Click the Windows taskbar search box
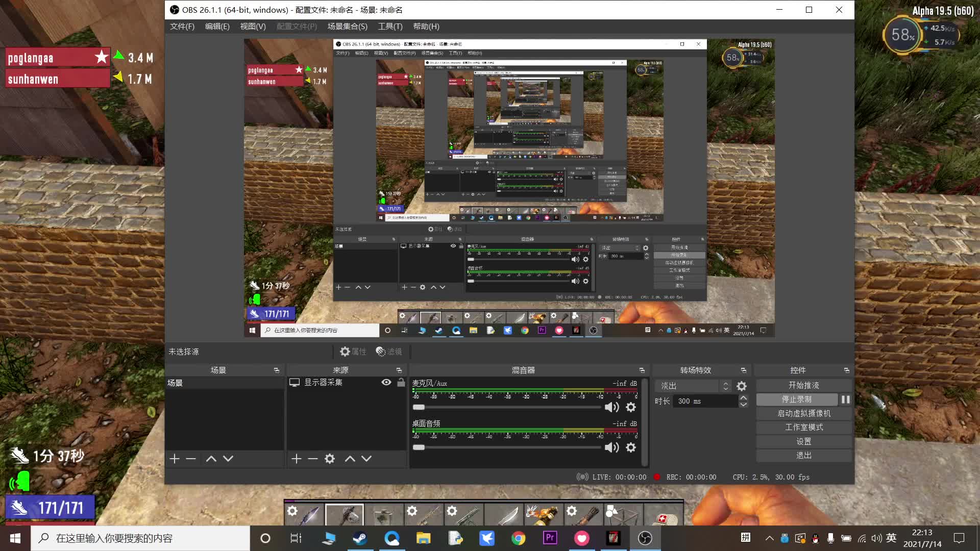The width and height of the screenshot is (980, 551). (140, 538)
